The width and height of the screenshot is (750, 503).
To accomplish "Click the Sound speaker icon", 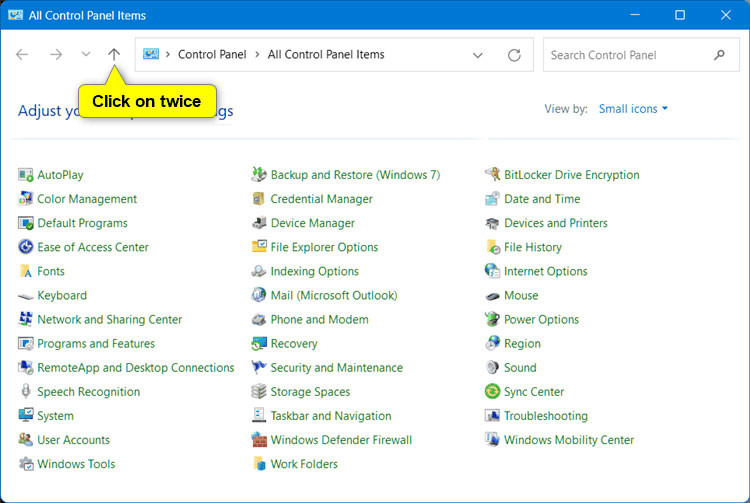I will (492, 368).
